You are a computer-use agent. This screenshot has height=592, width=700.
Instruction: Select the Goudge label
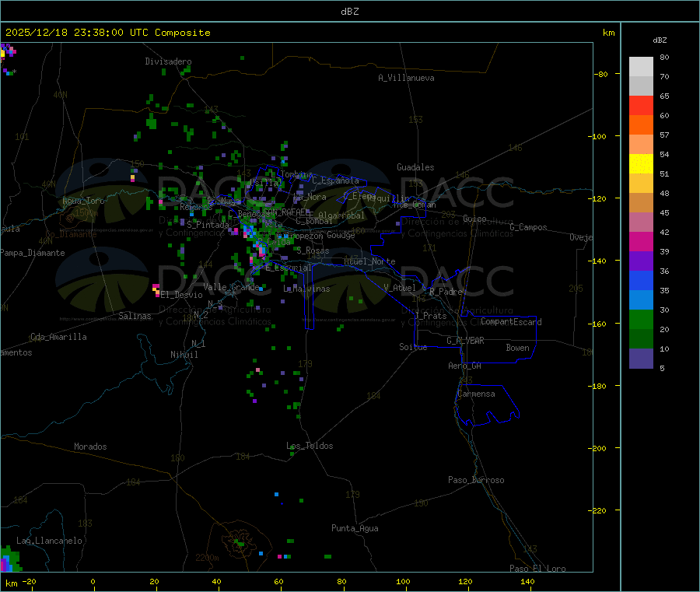pos(341,235)
